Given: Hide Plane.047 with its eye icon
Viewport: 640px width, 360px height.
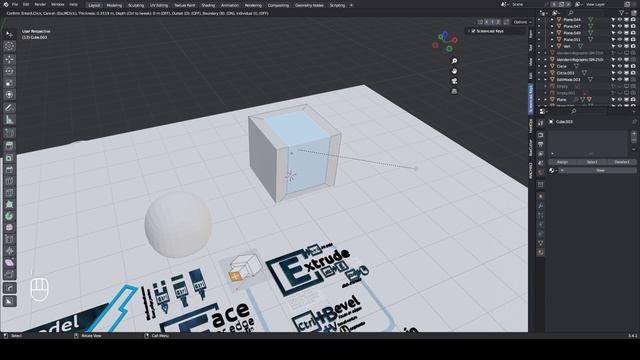Looking at the screenshot, I should point(620,26).
